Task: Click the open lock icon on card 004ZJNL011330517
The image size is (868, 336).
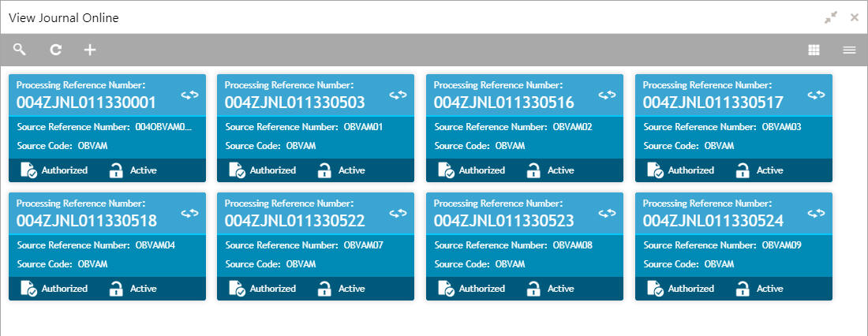Action: (743, 170)
